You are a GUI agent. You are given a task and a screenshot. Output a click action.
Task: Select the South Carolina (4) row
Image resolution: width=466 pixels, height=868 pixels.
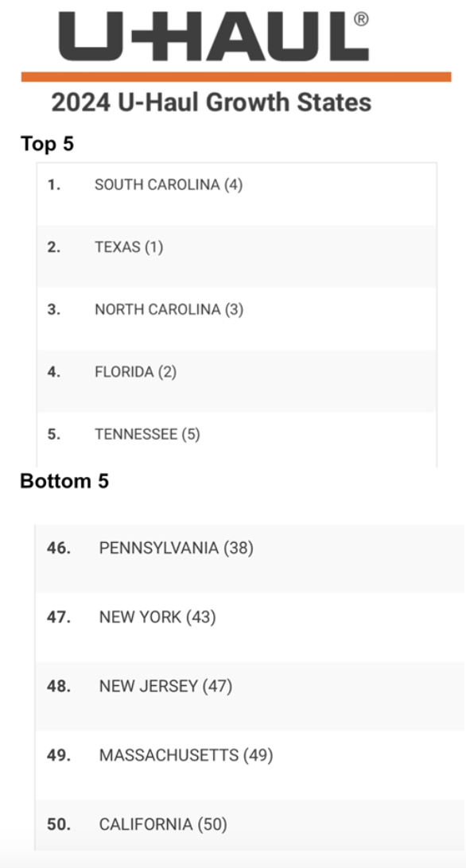(237, 194)
